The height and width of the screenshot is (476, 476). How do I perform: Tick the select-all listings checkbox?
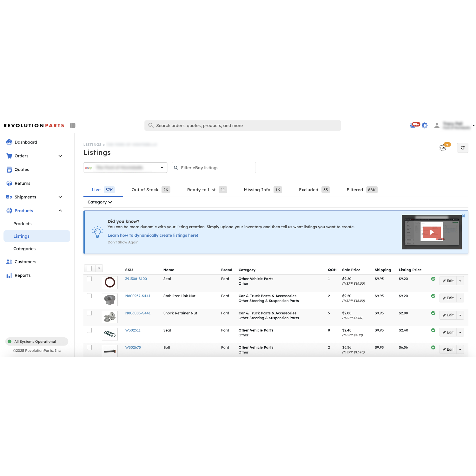coord(89,268)
